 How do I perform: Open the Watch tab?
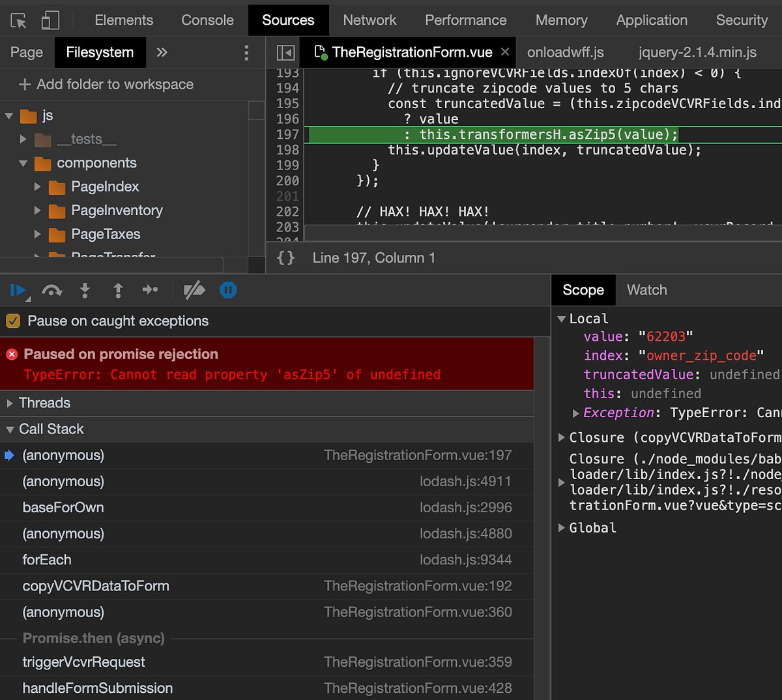click(x=647, y=290)
